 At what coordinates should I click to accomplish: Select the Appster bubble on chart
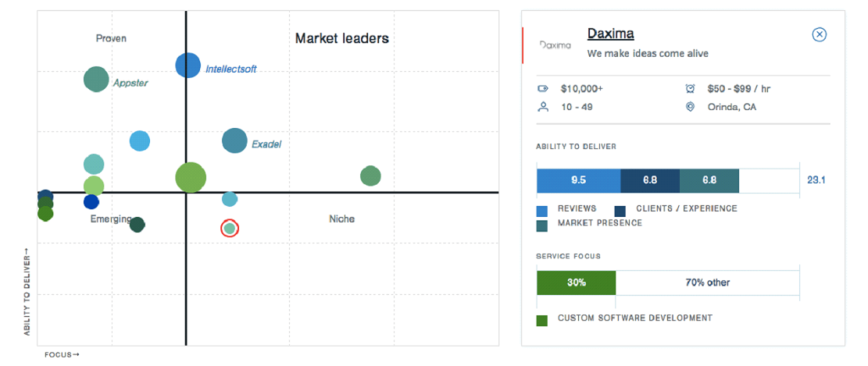[x=97, y=80]
